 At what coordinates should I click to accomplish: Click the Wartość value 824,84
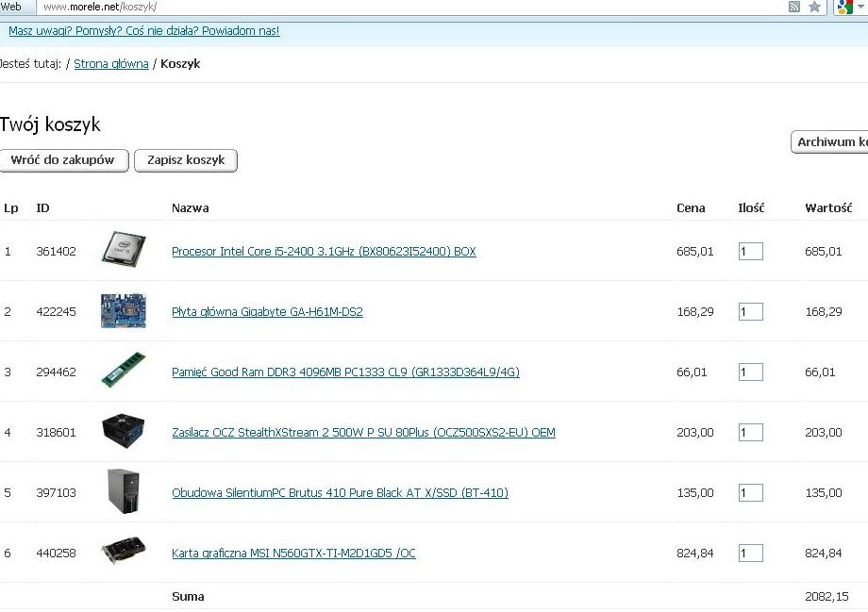coord(824,553)
